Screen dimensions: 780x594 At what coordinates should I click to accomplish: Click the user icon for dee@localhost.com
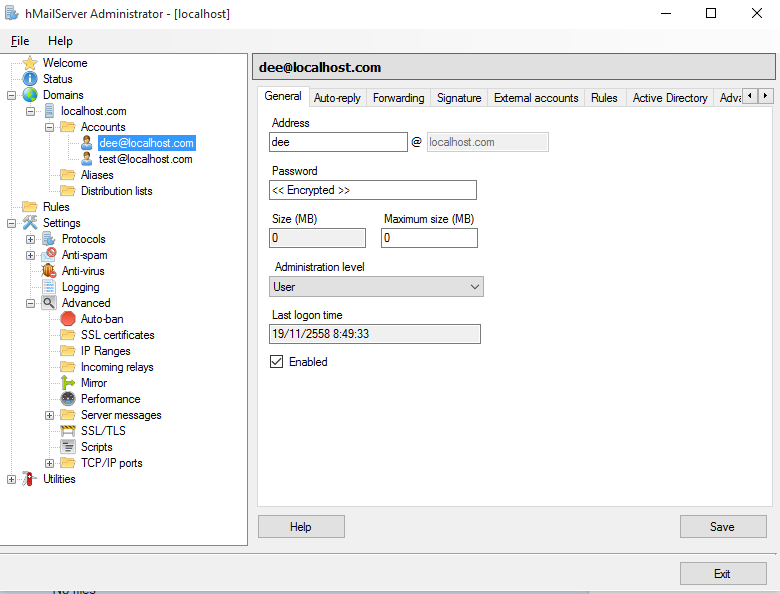coord(87,143)
